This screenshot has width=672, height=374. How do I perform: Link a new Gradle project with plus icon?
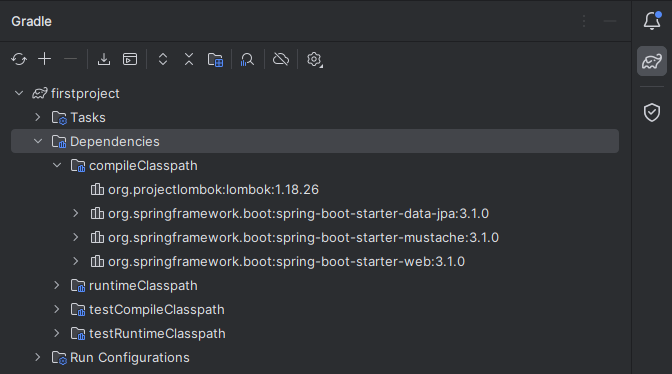tap(45, 59)
